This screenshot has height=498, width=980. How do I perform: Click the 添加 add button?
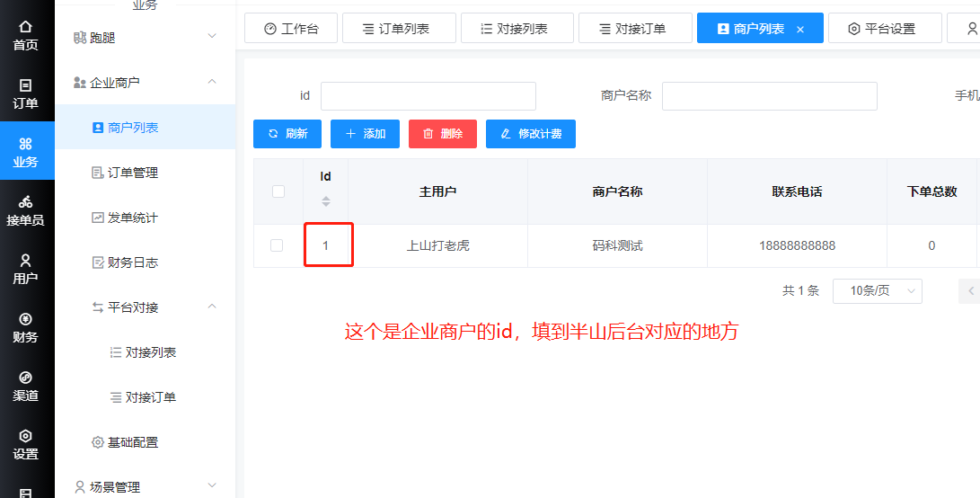(x=365, y=134)
